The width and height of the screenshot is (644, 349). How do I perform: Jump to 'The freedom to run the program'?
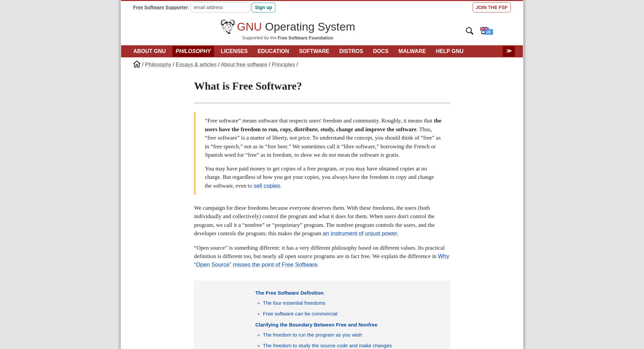pyautogui.click(x=312, y=335)
